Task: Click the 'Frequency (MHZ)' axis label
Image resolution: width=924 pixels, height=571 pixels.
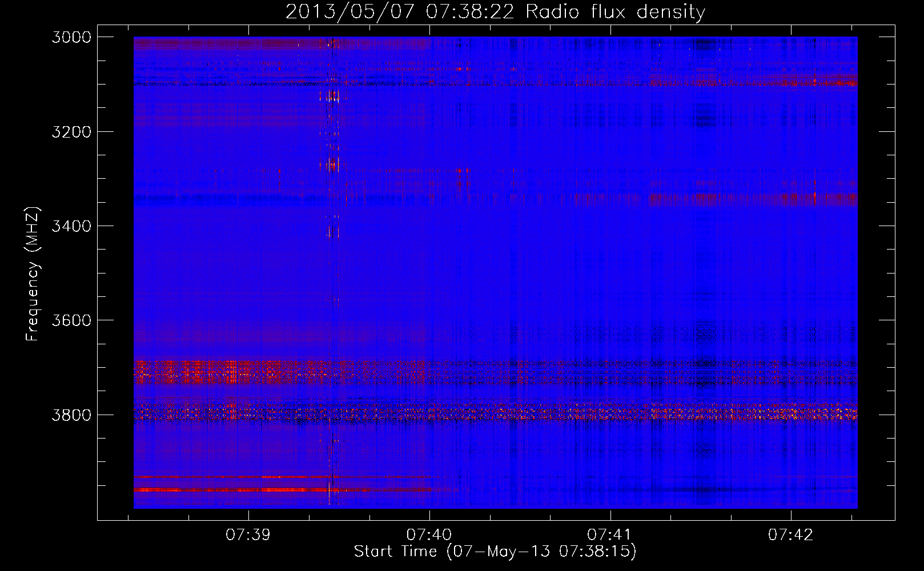Action: [33, 274]
